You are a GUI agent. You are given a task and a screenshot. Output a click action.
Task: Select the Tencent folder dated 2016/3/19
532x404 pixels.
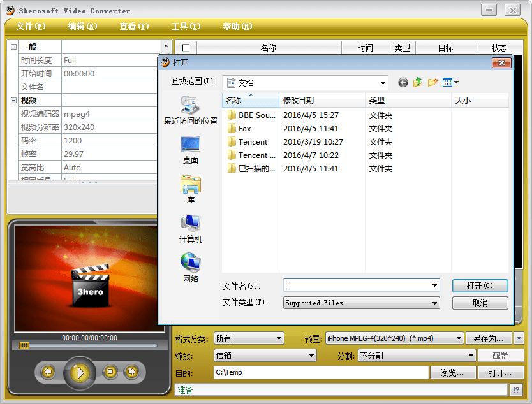tap(248, 141)
